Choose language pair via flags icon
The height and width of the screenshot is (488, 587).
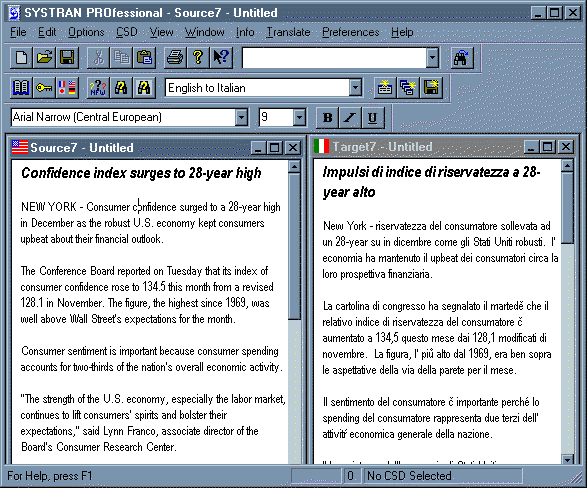tap(67, 88)
